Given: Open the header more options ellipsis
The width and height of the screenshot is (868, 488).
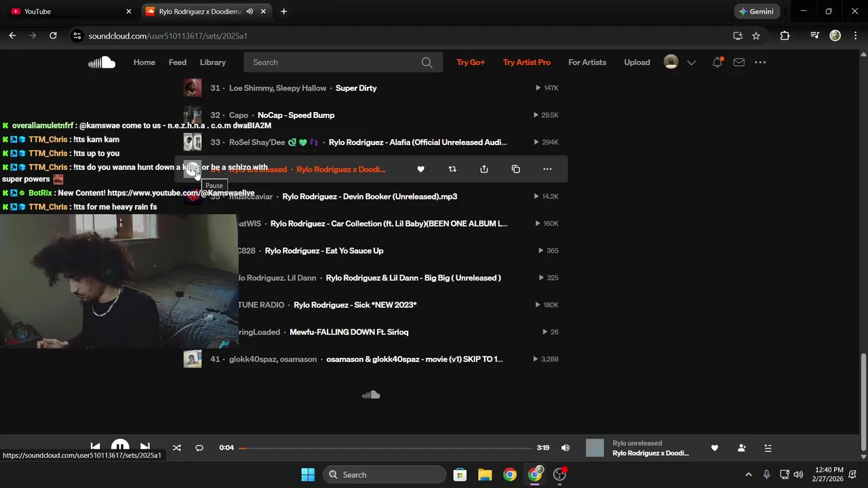Looking at the screenshot, I should click(x=760, y=62).
